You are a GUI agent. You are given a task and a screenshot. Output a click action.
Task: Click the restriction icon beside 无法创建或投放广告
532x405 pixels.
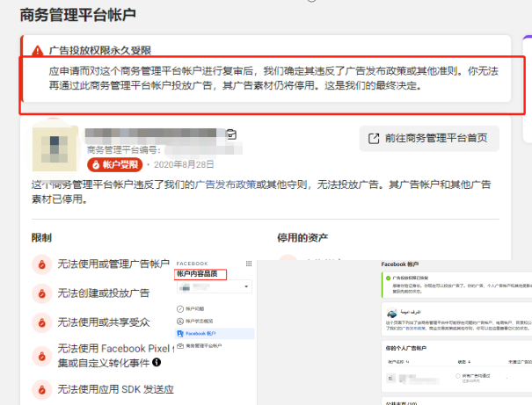40,291
